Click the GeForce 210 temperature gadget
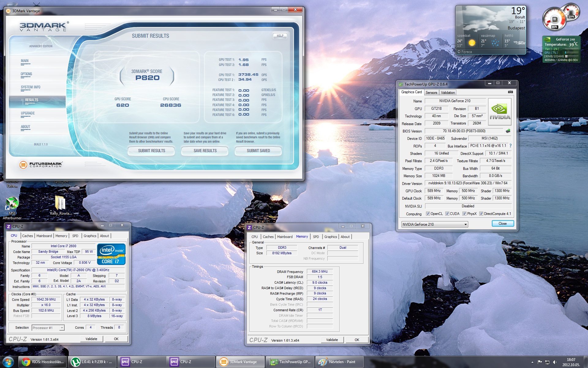The image size is (588, 368). click(560, 49)
